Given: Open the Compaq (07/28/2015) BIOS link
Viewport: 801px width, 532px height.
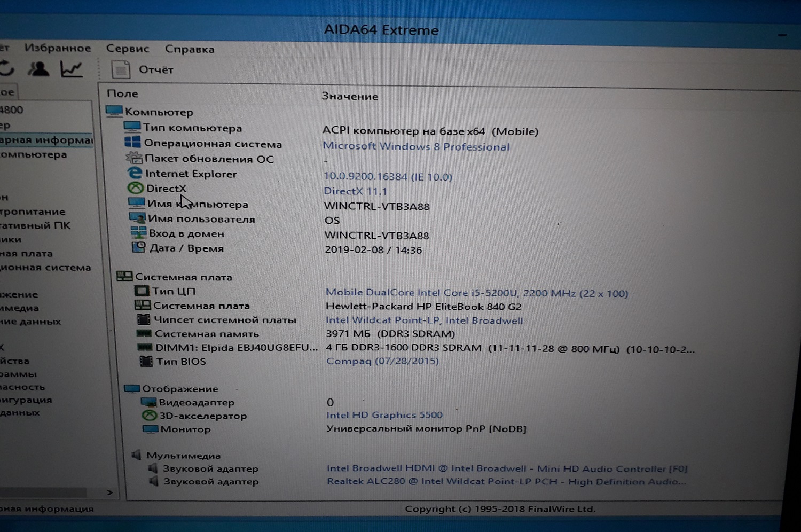Looking at the screenshot, I should click(x=382, y=361).
